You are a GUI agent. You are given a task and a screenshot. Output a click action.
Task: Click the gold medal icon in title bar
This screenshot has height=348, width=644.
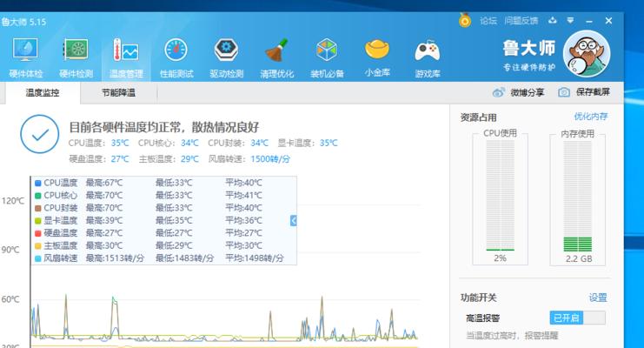click(x=465, y=20)
